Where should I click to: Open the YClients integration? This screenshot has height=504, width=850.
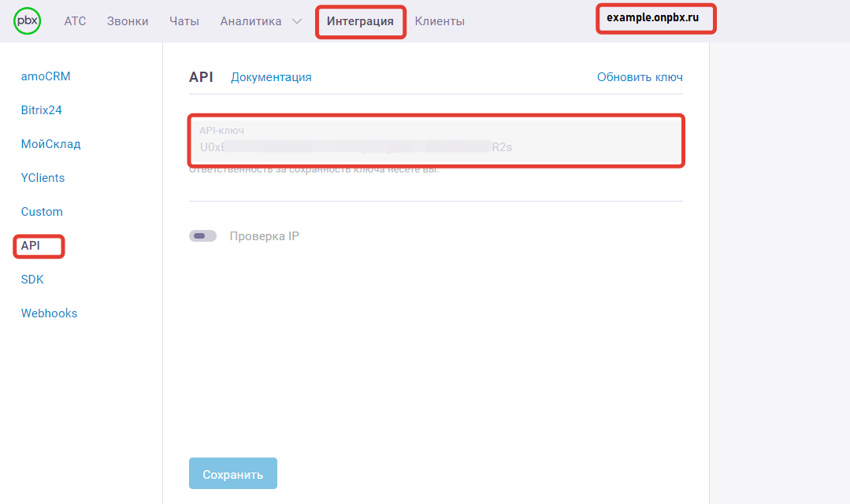pos(43,178)
